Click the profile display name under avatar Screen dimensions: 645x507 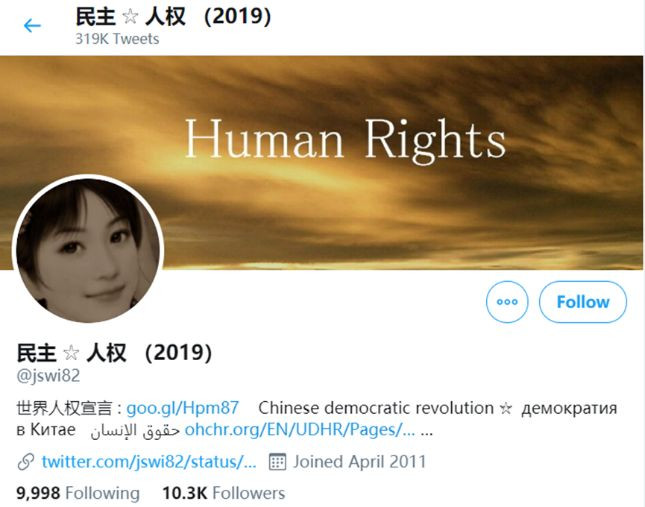pos(114,353)
